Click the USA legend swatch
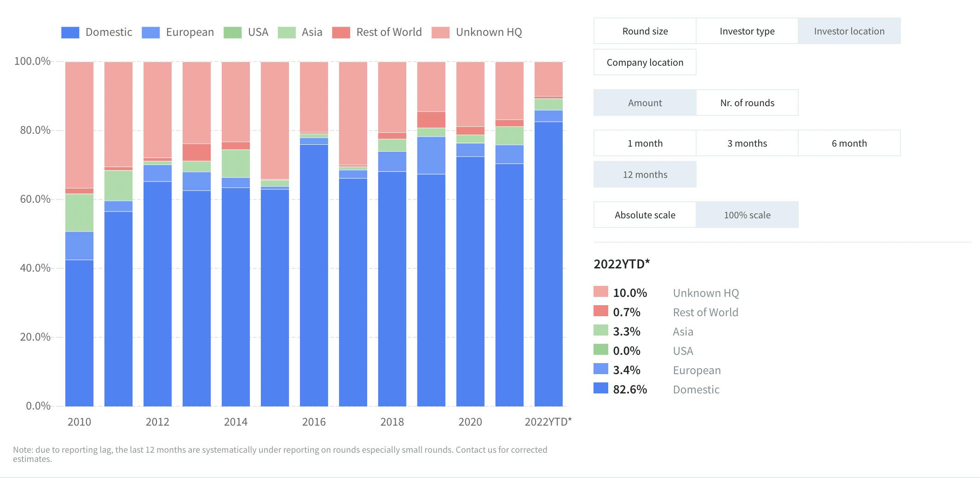The image size is (980, 478). point(232,32)
